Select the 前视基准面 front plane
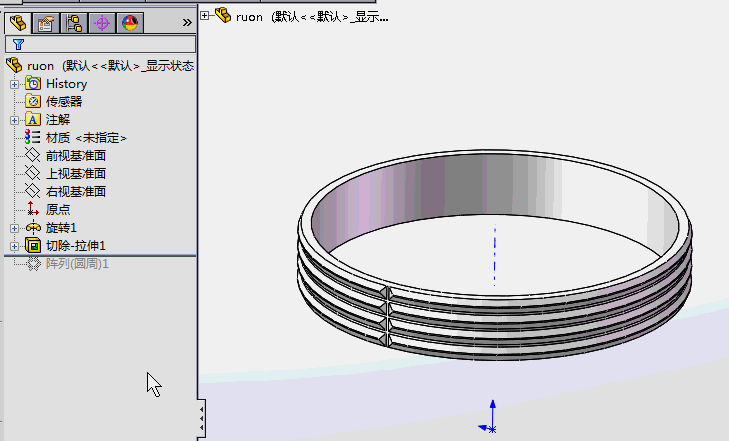 coord(76,155)
